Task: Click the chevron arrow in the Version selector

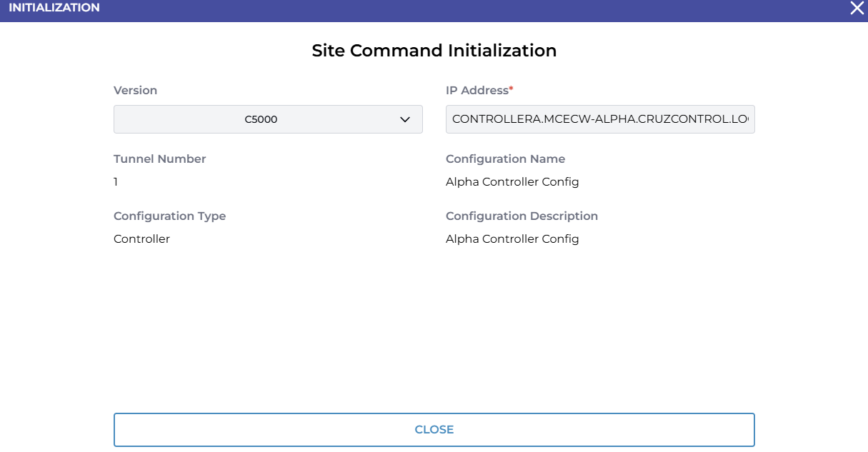Action: click(405, 119)
